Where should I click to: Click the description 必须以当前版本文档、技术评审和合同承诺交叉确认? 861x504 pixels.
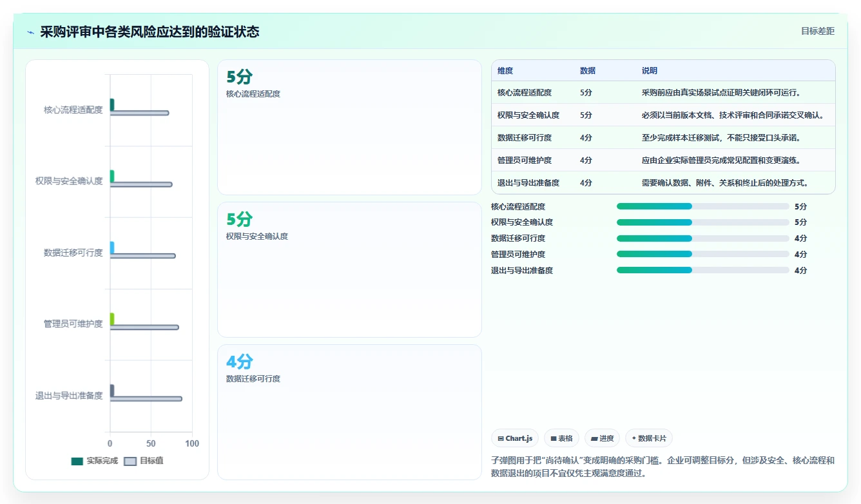coord(733,115)
